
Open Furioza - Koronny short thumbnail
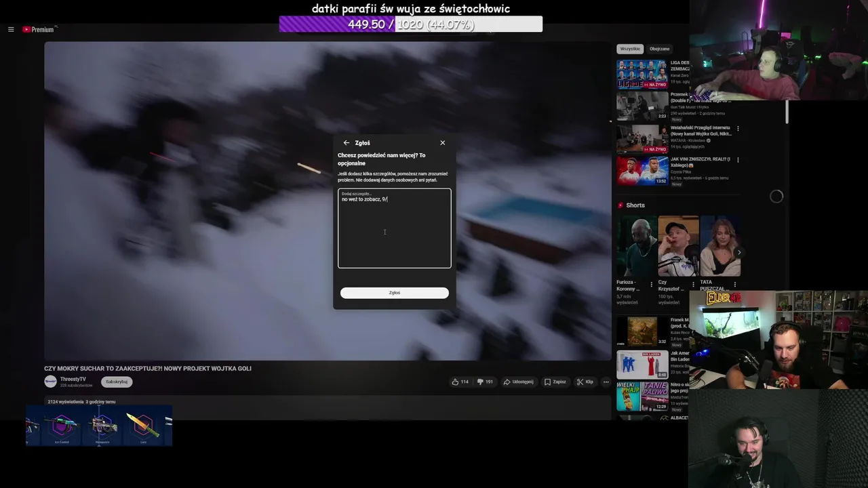[637, 246]
